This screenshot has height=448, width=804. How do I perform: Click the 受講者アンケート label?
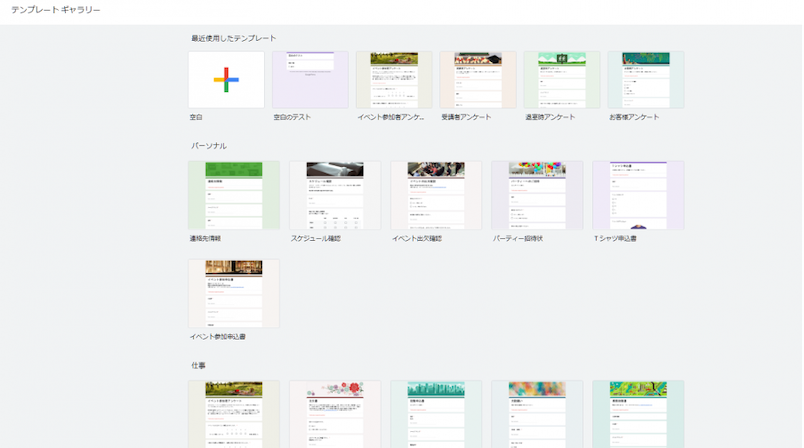coord(466,117)
